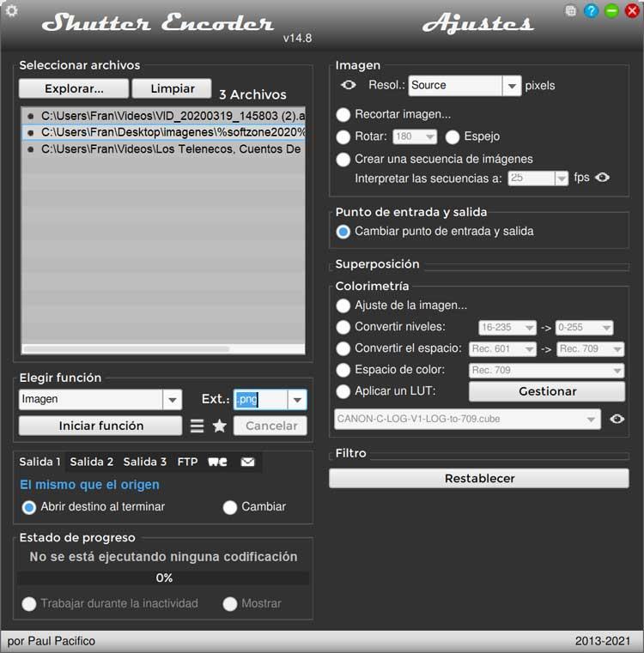Switch to Salida 2 tab

point(92,462)
